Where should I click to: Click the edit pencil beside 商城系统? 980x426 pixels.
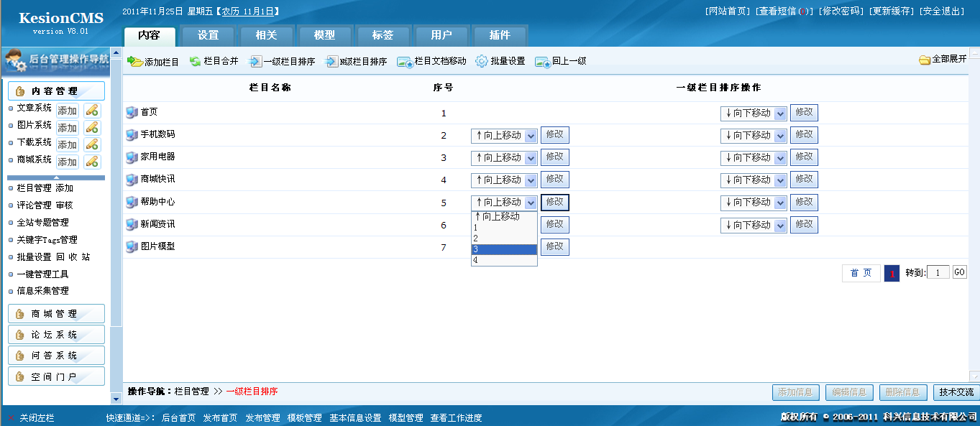91,162
